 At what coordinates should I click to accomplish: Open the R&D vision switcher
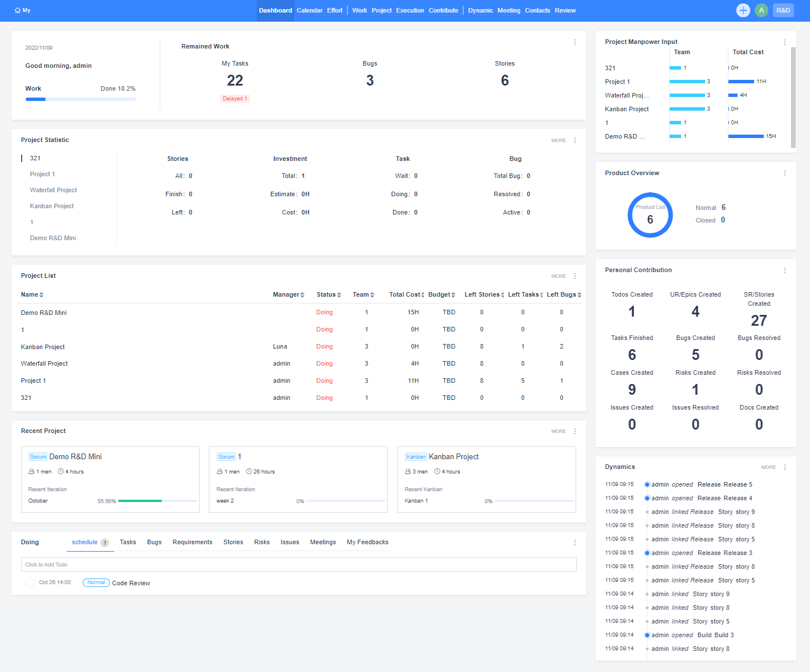[783, 10]
